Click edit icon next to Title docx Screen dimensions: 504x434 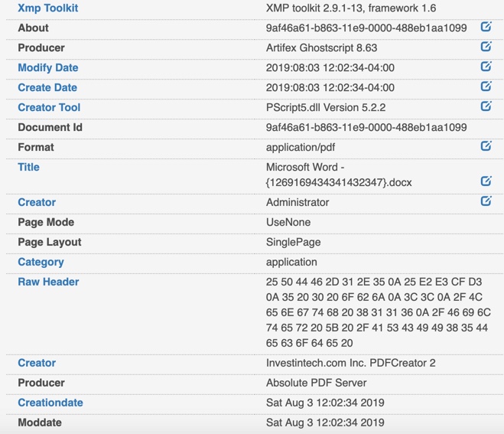pyautogui.click(x=486, y=181)
